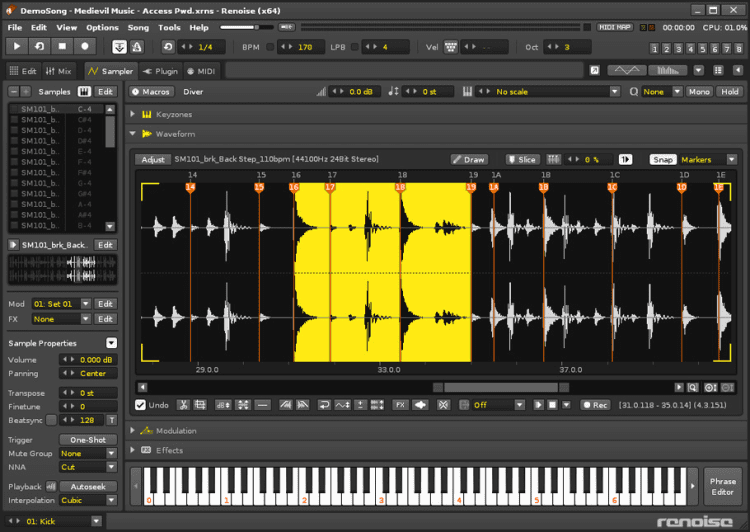Click the block loop icon beside 1/4
The image size is (750, 532).
click(168, 47)
